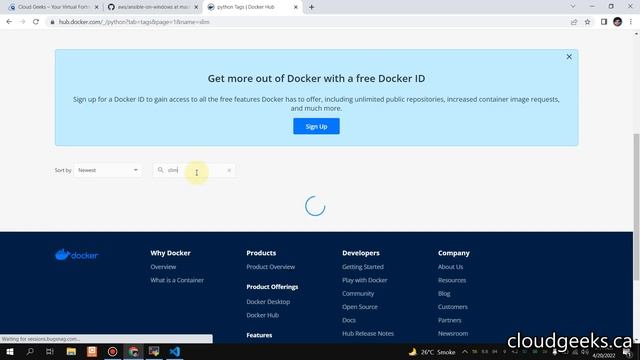The width and height of the screenshot is (640, 360).
Task: Open the orange app on taskbar
Action: coord(92,351)
